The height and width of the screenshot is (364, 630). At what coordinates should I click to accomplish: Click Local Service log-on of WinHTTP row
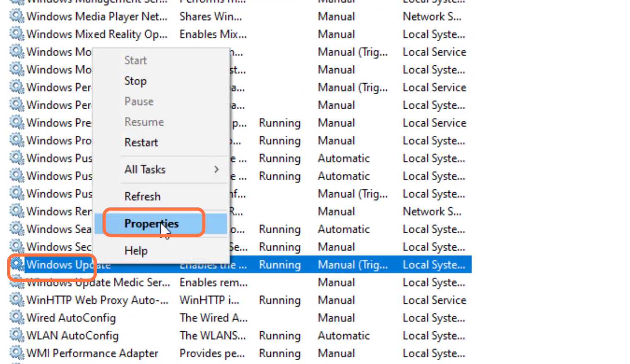[434, 300]
